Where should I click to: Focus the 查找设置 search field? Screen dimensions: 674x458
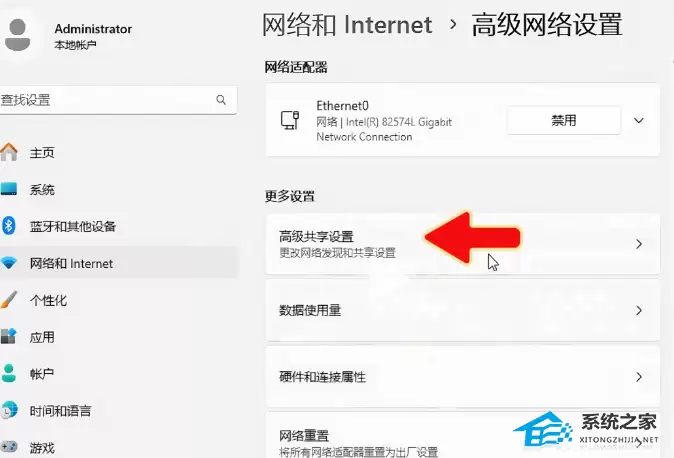117,100
